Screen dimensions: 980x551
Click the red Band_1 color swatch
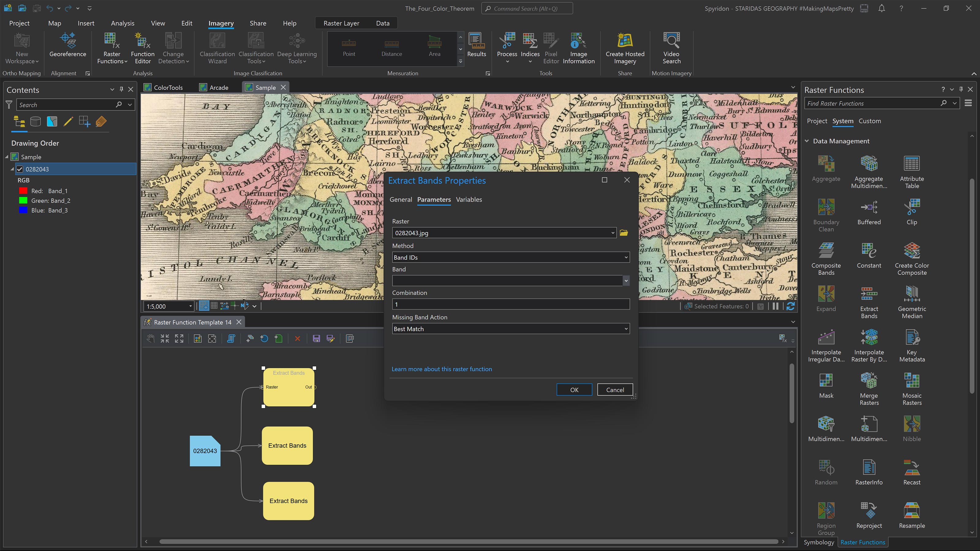pos(23,191)
